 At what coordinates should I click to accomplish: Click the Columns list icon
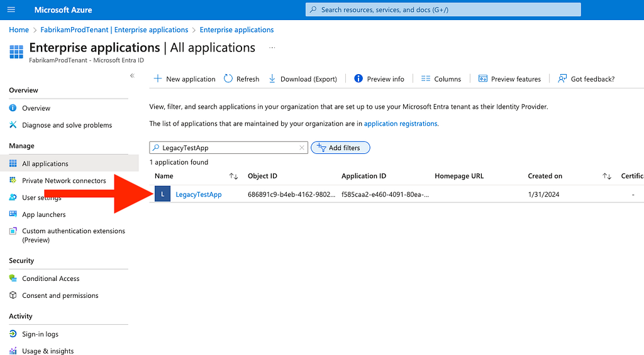pyautogui.click(x=426, y=79)
